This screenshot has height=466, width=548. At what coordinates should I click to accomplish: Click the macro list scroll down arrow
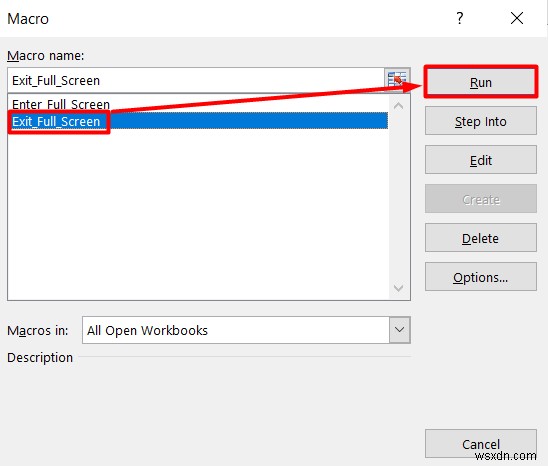[x=398, y=288]
